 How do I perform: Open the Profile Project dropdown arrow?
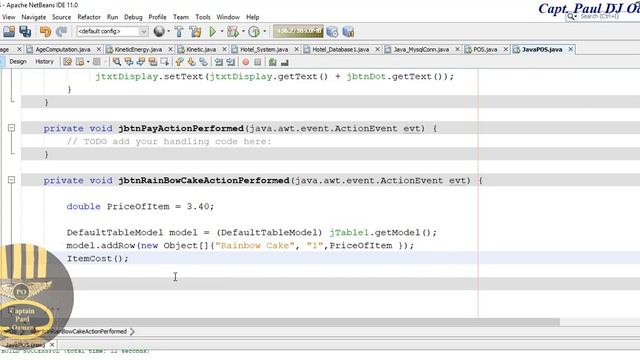coord(264,31)
